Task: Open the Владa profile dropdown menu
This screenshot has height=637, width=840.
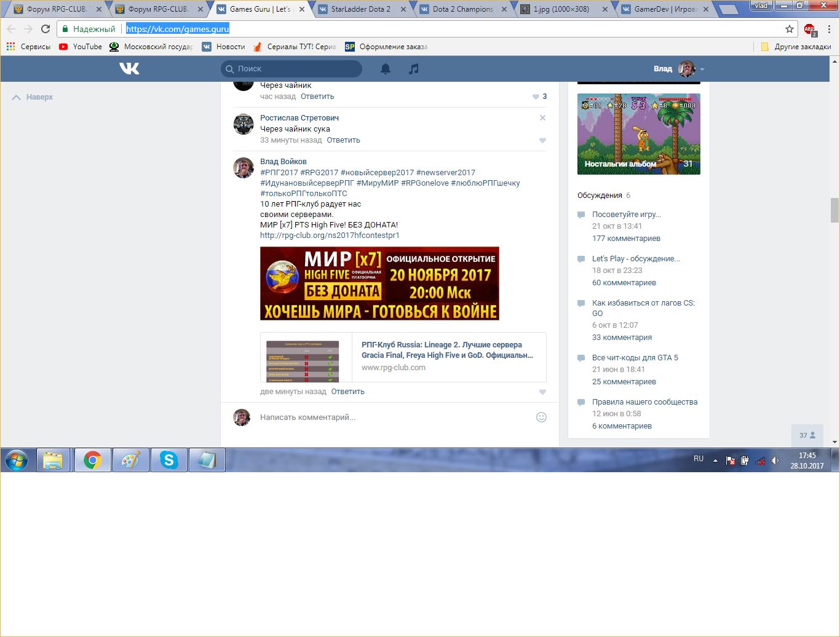Action: click(679, 69)
